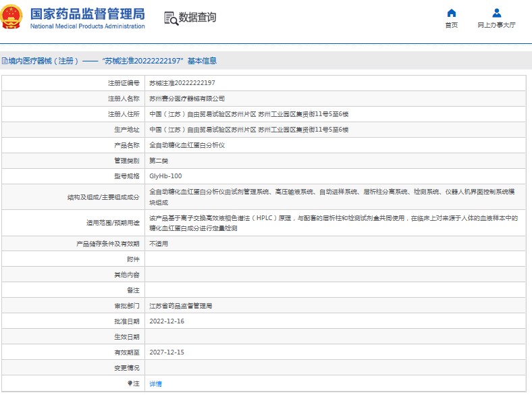Click the 注册人住所 row label
532x397 pixels.
(x=124, y=114)
